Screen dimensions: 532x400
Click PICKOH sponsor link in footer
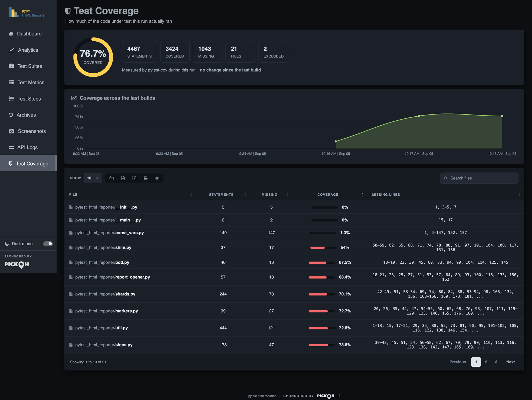coord(326,396)
